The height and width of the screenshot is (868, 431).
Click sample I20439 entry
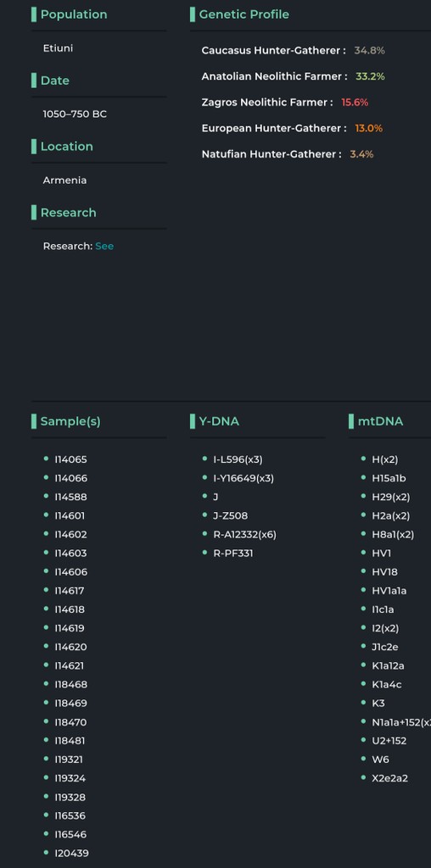pyautogui.click(x=71, y=853)
